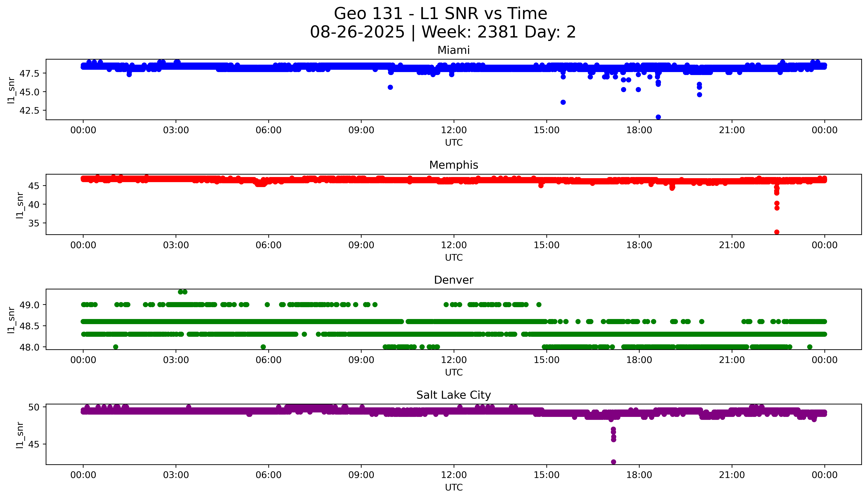Click the Salt Lake City subplot title
868x499 pixels.
point(453,395)
